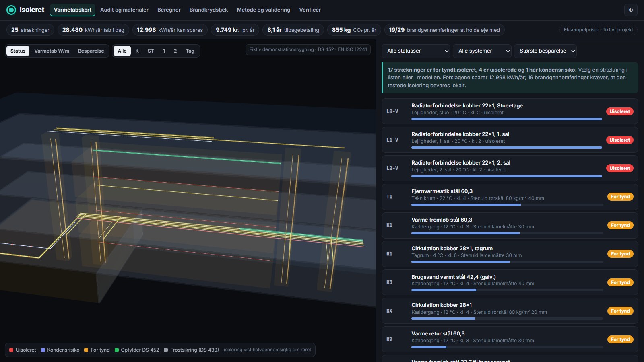This screenshot has width=644, height=362.
Task: Filter model to K level
Action: click(x=137, y=51)
